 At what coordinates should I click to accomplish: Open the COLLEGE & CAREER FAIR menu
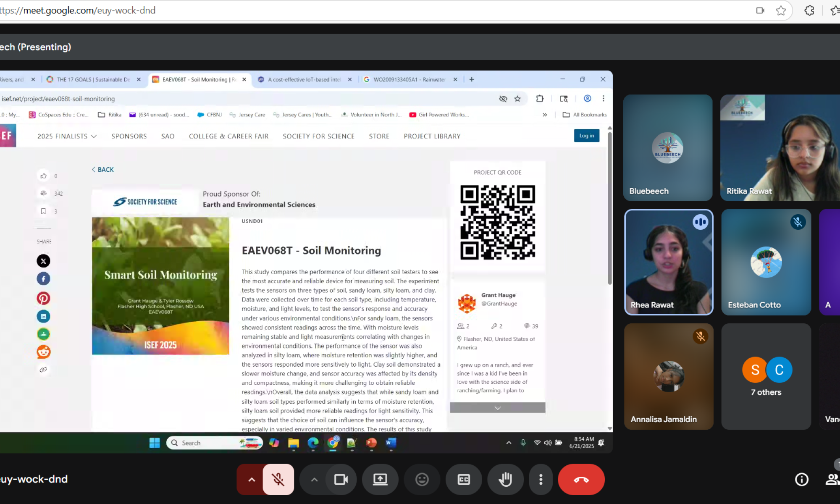228,136
